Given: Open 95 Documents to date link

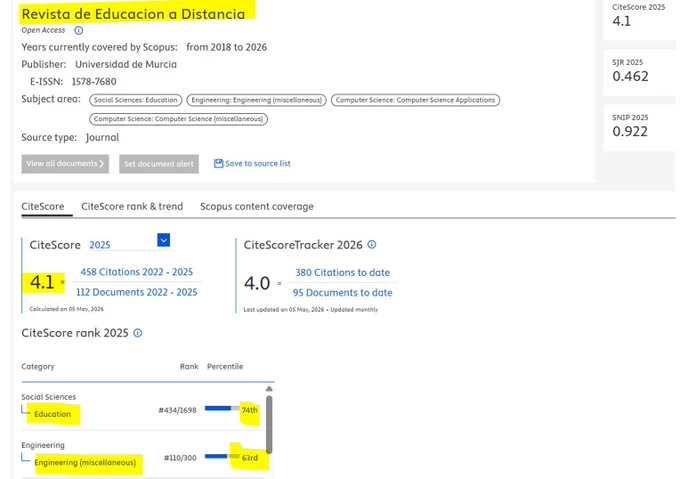Looking at the screenshot, I should pos(343,293).
